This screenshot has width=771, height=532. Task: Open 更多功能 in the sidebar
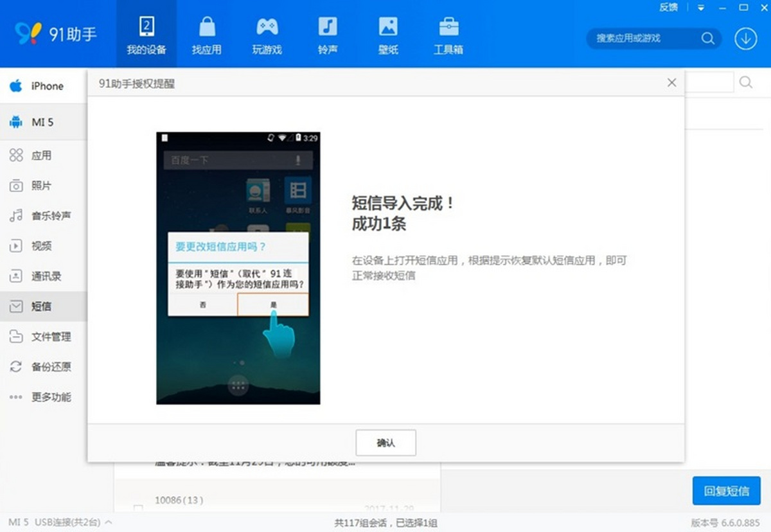click(x=43, y=397)
